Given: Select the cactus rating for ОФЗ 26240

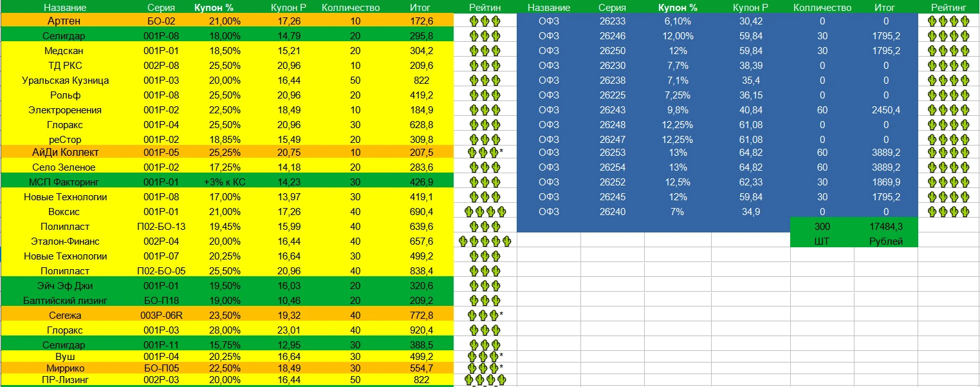Looking at the screenshot, I should point(948,212).
